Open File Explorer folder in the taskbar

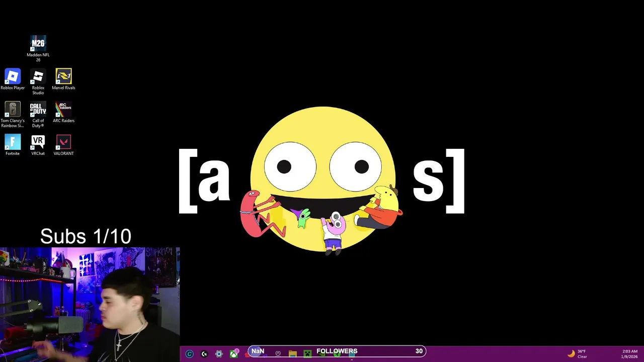(293, 354)
